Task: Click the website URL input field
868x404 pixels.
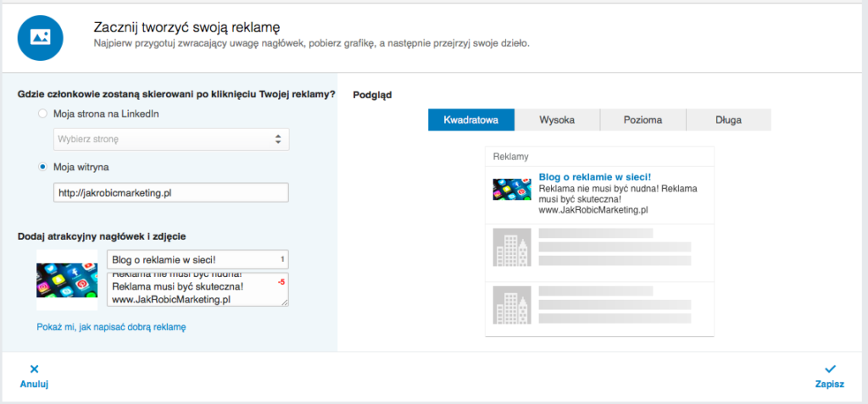Action: [170, 193]
